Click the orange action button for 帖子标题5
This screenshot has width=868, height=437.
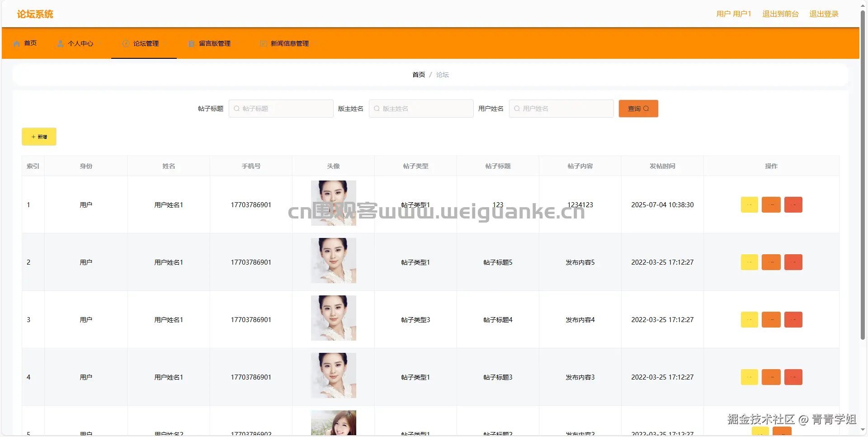(771, 262)
